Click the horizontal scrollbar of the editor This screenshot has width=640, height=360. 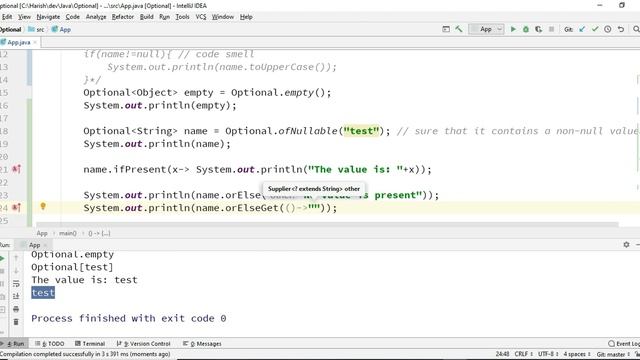click(327, 224)
